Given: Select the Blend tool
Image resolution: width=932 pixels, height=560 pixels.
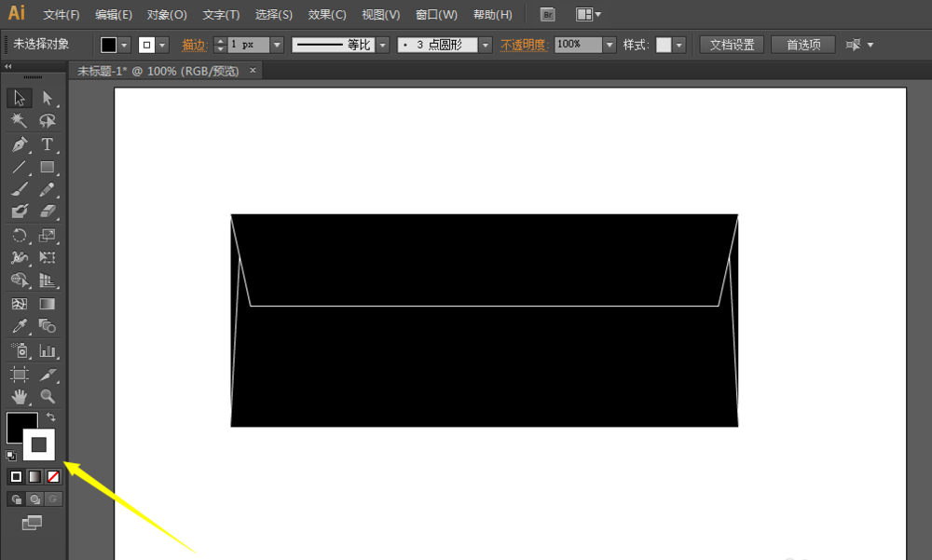Looking at the screenshot, I should pos(47,326).
